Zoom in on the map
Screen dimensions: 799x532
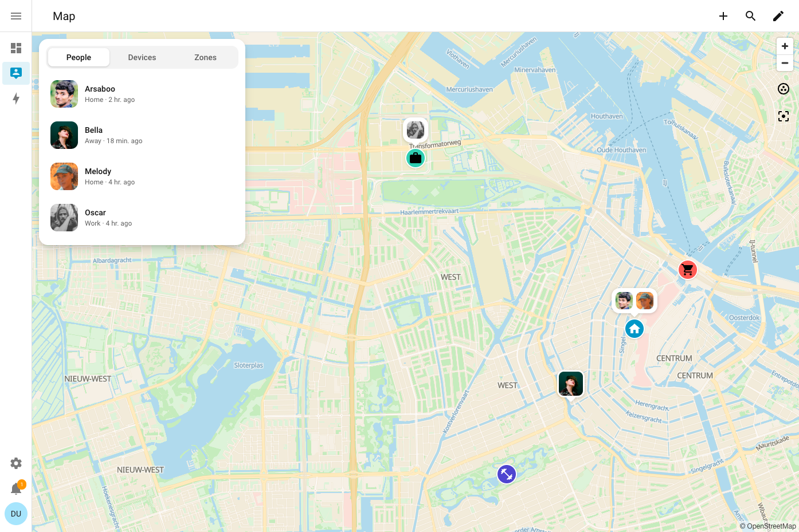coord(785,46)
